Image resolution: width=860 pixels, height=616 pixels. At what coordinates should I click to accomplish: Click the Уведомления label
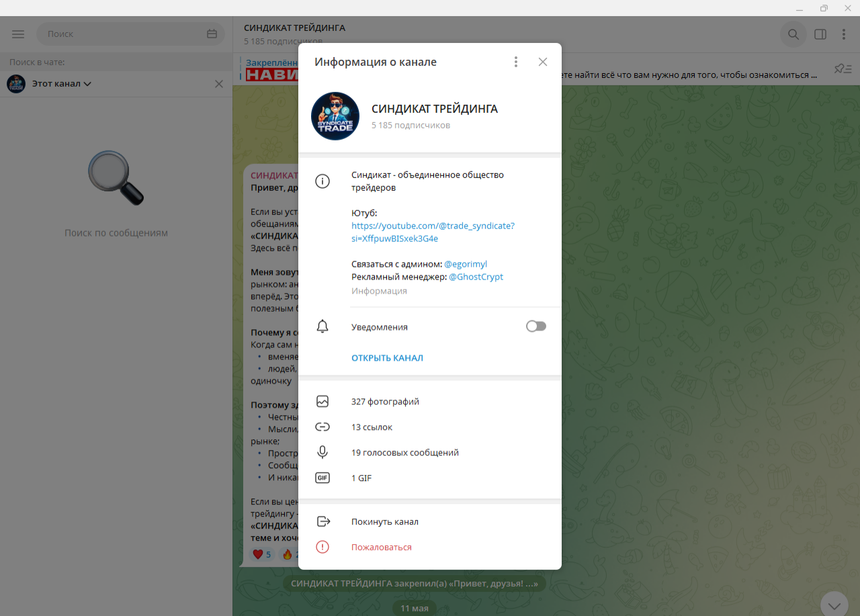click(x=380, y=327)
